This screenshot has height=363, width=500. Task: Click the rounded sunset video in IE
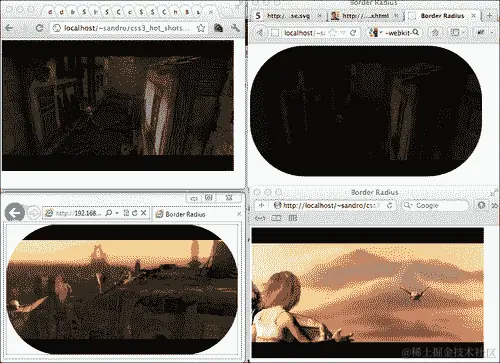point(122,289)
